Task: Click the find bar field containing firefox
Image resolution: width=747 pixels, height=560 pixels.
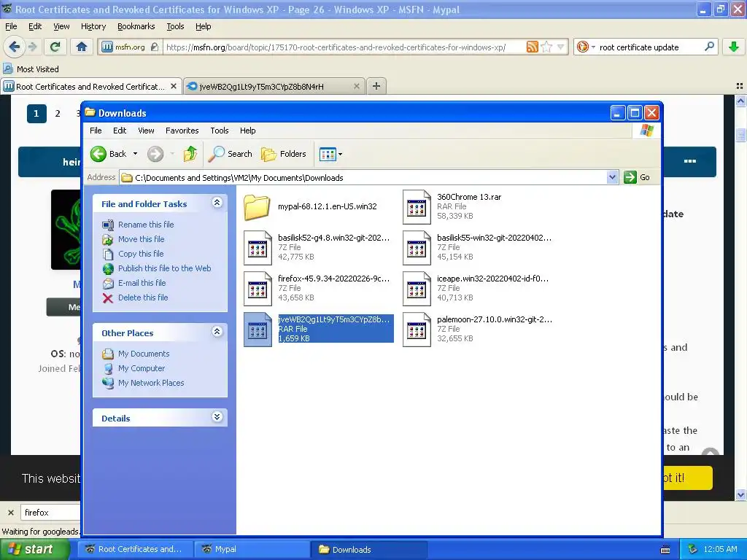Action: [x=50, y=513]
